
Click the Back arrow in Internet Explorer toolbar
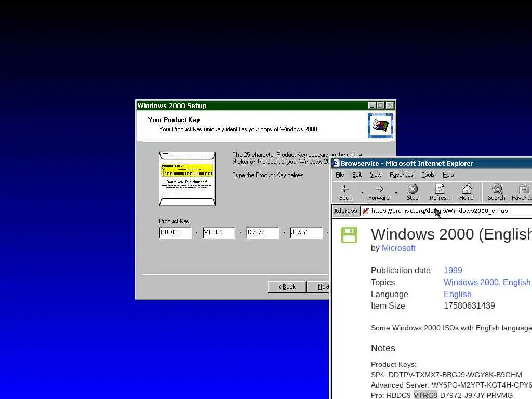click(x=345, y=192)
